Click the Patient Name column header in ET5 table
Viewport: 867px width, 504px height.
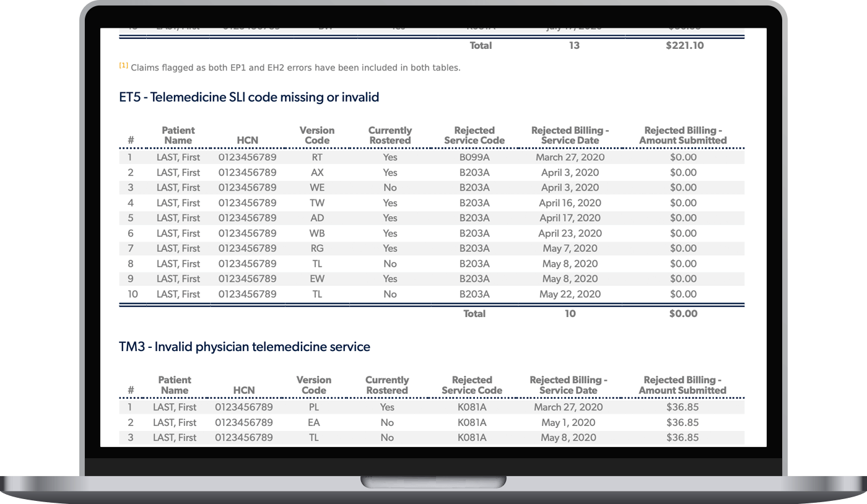pyautogui.click(x=178, y=136)
